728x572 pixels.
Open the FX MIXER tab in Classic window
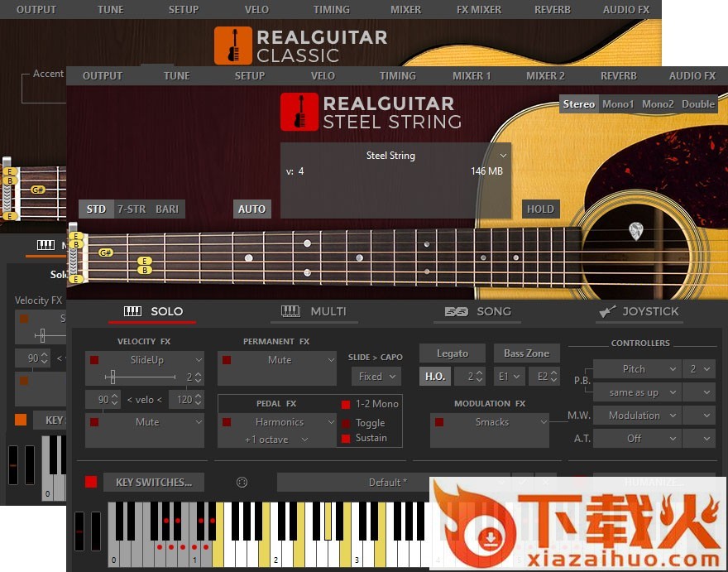[479, 10]
